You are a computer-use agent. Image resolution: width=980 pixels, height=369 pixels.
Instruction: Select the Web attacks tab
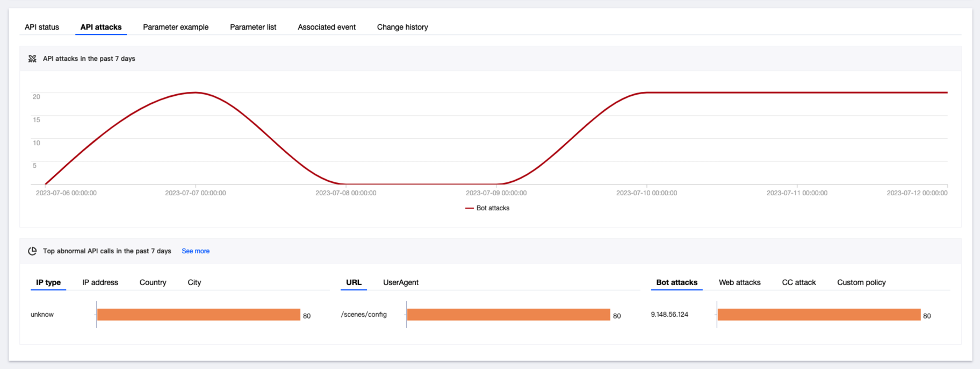point(739,282)
